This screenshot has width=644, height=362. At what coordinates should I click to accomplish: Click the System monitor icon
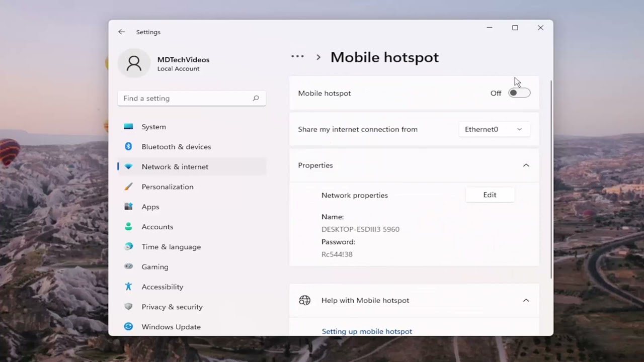coord(128,127)
